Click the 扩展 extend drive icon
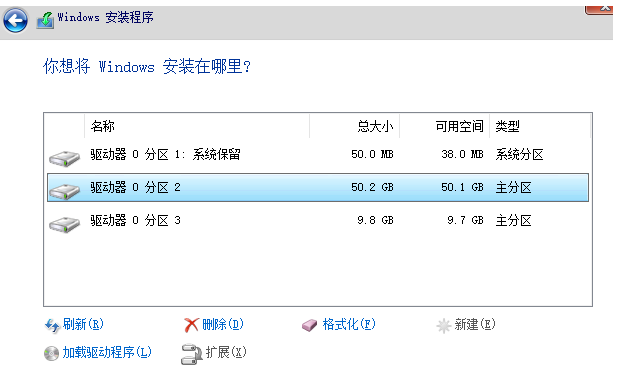 191,354
